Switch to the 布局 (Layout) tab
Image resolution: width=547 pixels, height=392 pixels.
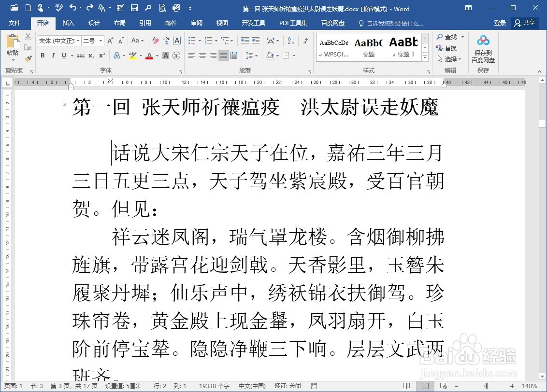pos(120,23)
